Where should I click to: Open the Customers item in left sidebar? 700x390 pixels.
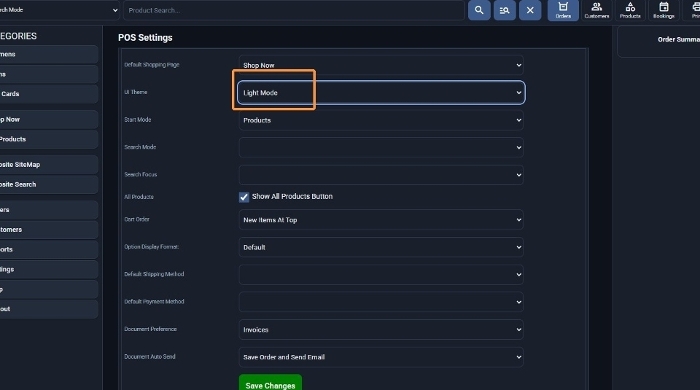point(49,229)
